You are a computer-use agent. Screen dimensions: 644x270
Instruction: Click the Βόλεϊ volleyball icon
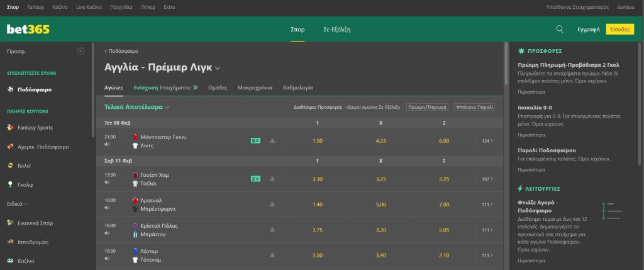coord(11,166)
